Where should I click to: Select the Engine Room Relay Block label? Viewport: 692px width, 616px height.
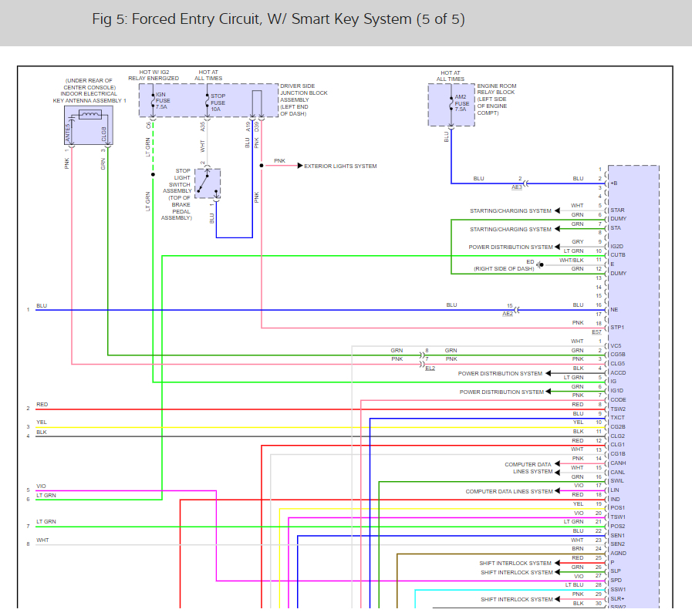497,99
